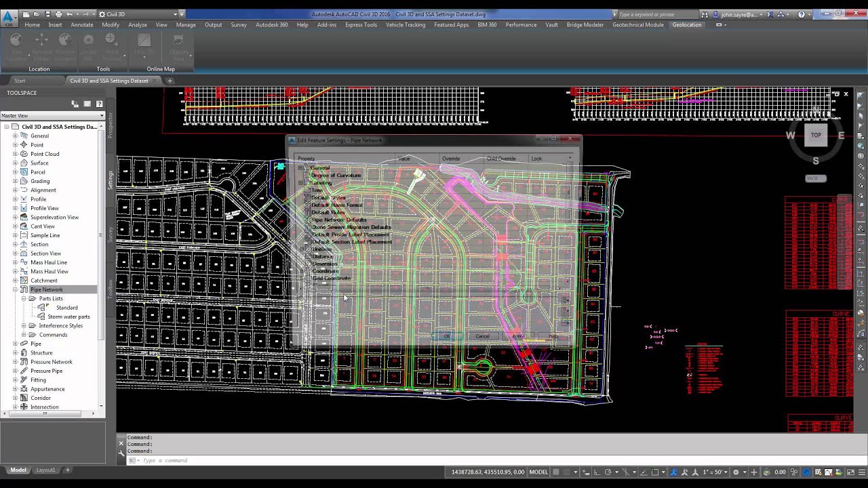Expand the Interference Styles tree node
Screen dimensions: 868x488
click(x=24, y=325)
